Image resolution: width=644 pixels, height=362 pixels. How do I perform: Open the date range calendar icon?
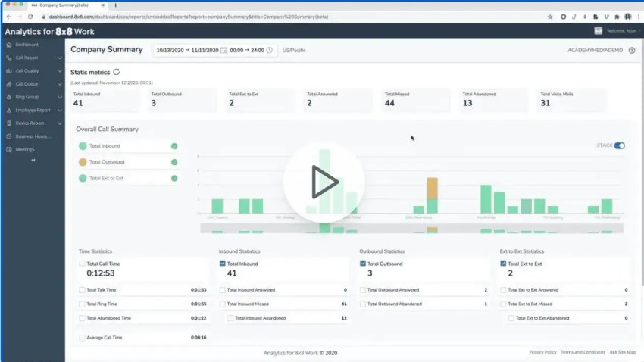click(x=224, y=50)
